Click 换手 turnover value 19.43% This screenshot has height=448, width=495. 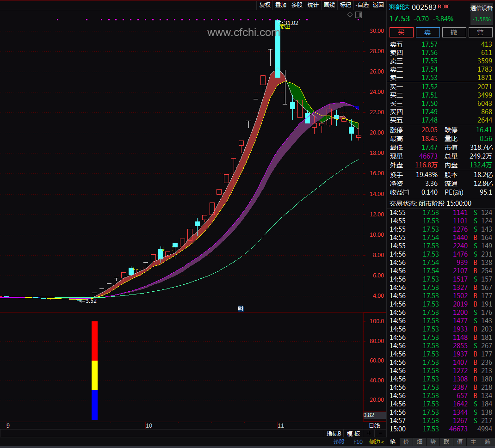pyautogui.click(x=427, y=175)
